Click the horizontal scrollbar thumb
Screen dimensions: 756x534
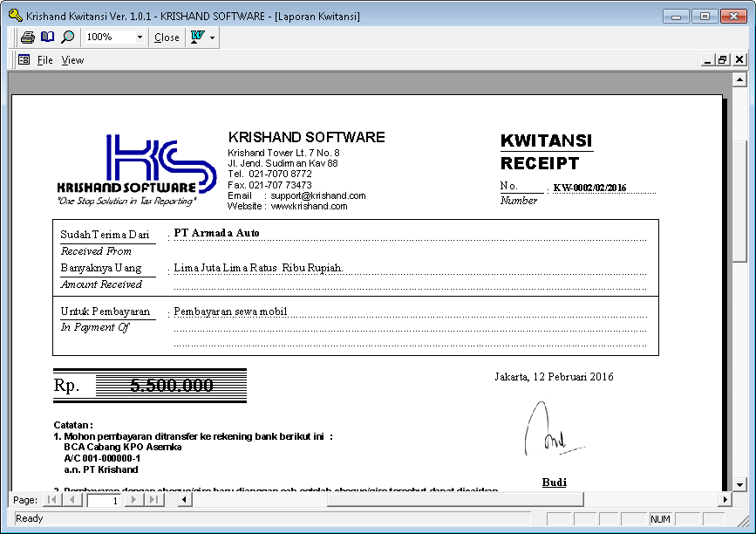(x=455, y=500)
